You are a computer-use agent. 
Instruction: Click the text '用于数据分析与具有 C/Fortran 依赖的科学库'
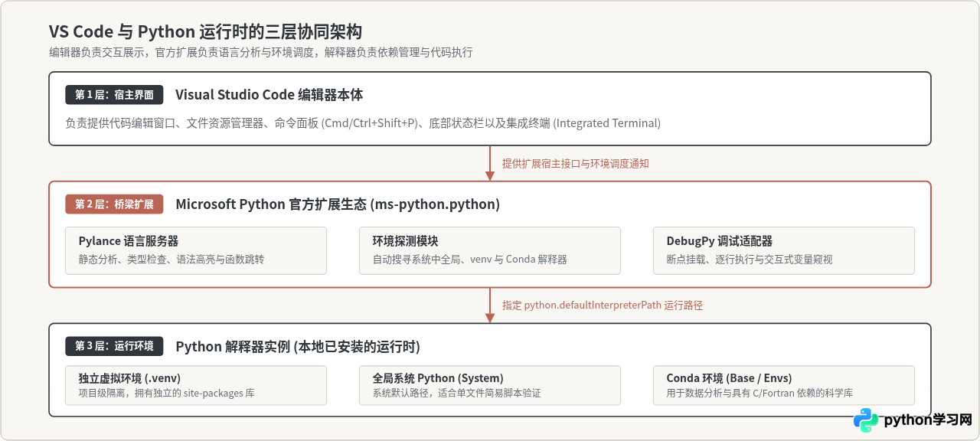click(x=759, y=394)
